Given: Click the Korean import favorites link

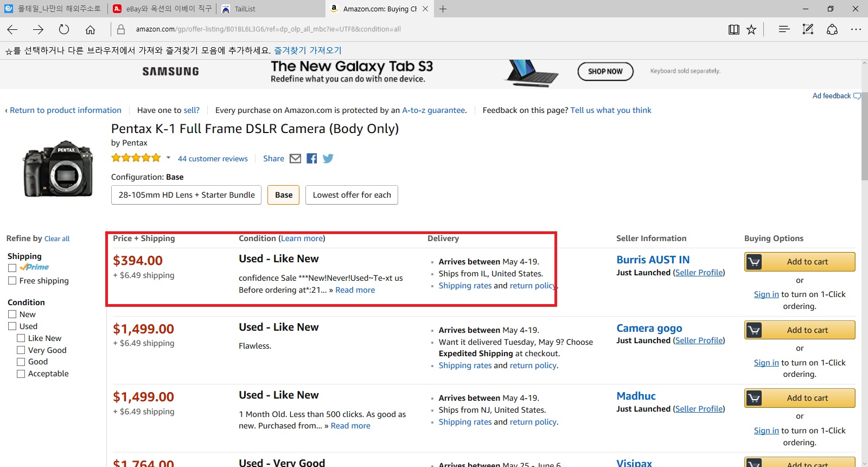Looking at the screenshot, I should [x=308, y=51].
